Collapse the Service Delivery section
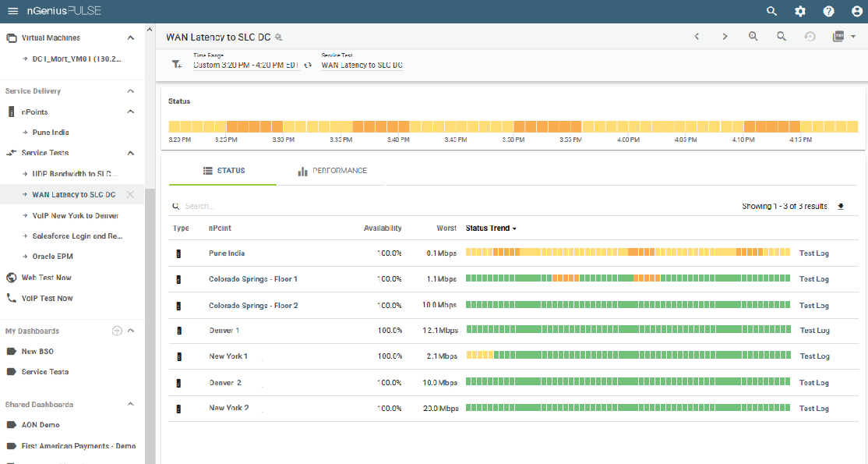Viewport: 868px width, 464px height. click(x=131, y=91)
